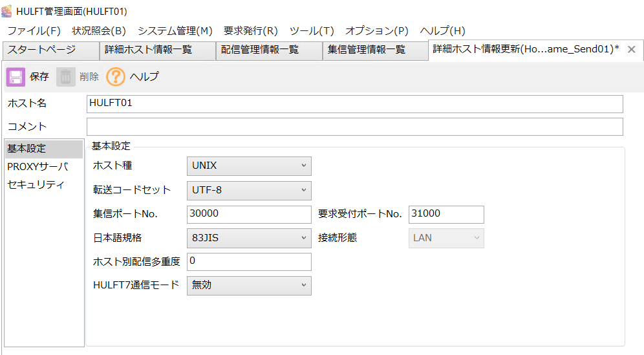Screen dimensions: 644x355
Task: Click the 日本語規格 label
Action: click(118, 238)
